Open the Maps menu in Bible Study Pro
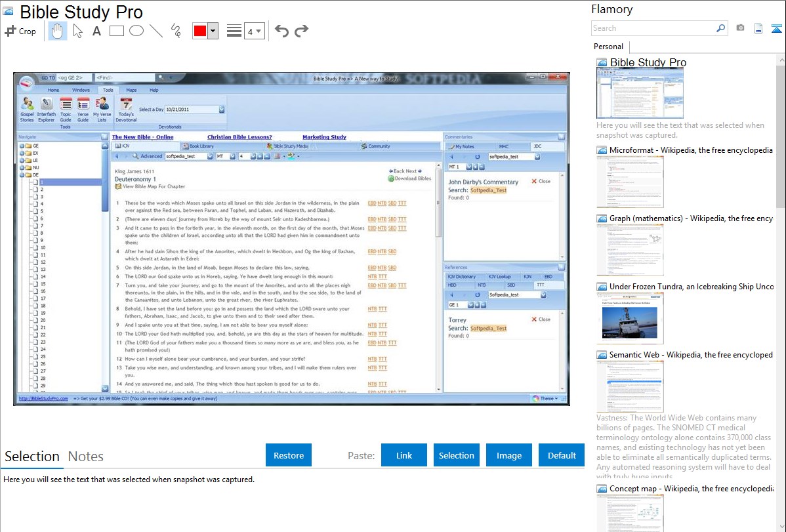Screen dimensions: 786x532 pyautogui.click(x=131, y=91)
